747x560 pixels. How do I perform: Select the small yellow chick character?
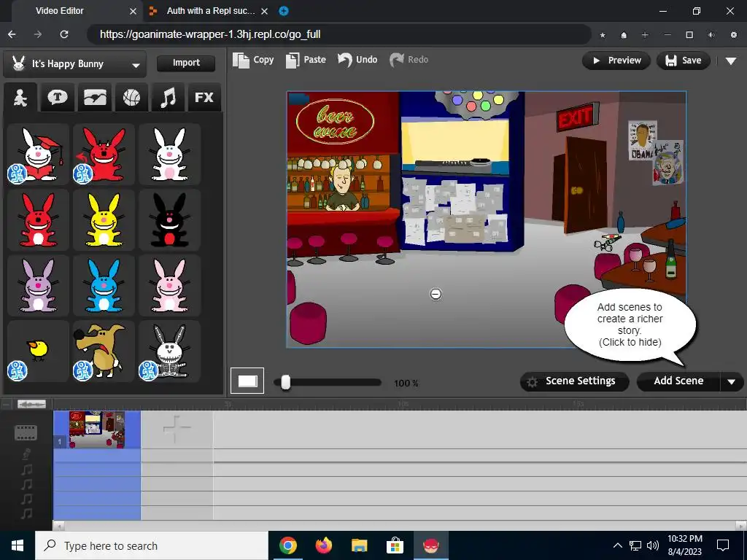tap(38, 351)
